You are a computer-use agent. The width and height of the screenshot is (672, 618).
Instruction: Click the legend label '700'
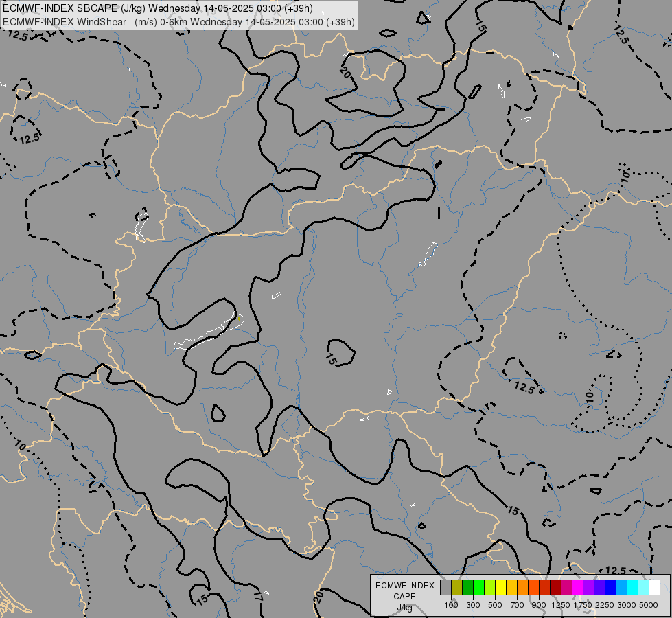pyautogui.click(x=517, y=605)
